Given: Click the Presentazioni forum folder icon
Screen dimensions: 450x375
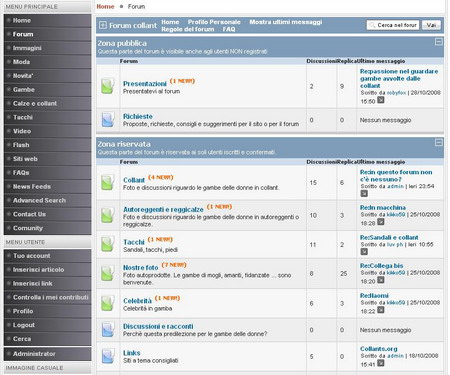Looking at the screenshot, I should pos(108,86).
